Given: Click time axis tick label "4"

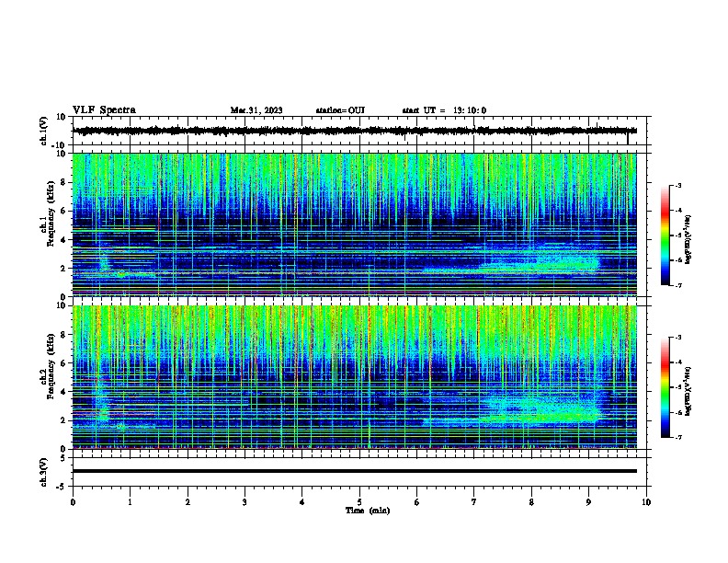Looking at the screenshot, I should [x=302, y=502].
